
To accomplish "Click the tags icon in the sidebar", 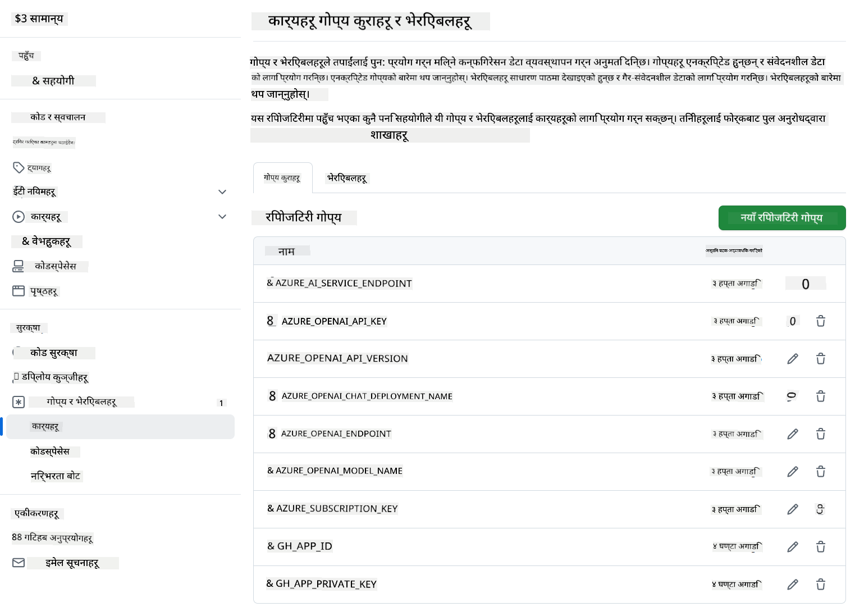I will click(19, 167).
